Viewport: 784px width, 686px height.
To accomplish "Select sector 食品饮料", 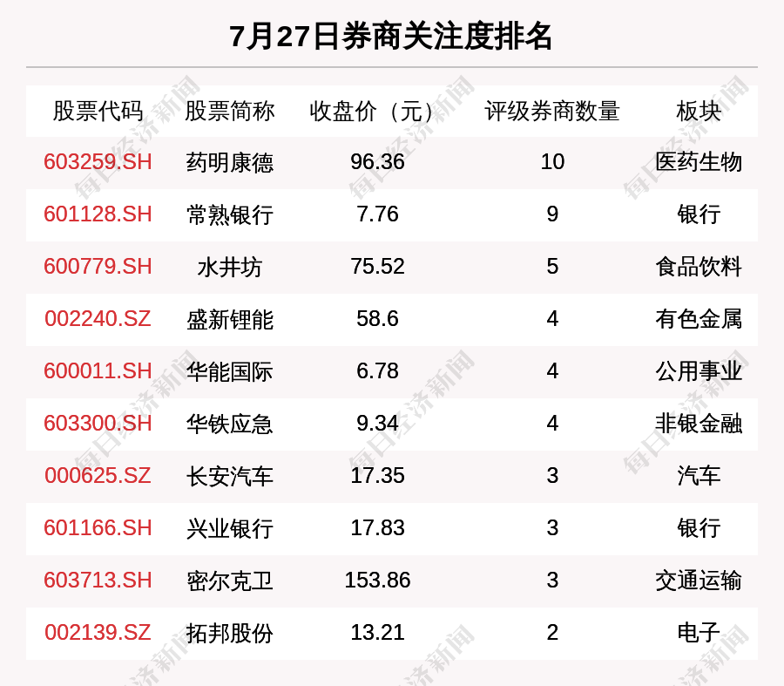I will [x=699, y=267].
